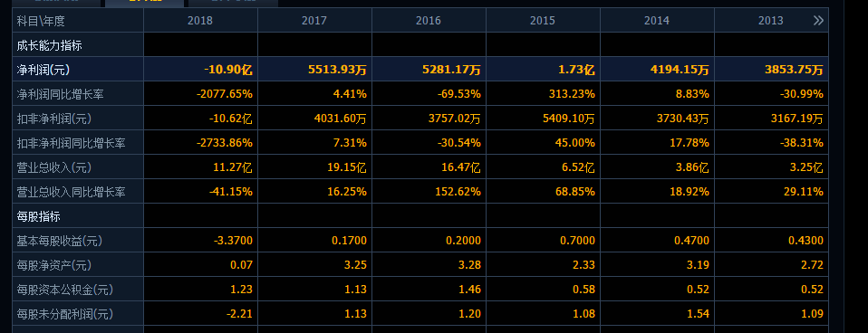Image resolution: width=868 pixels, height=333 pixels.
Task: Select the 2018 year column header
Action: tap(200, 21)
